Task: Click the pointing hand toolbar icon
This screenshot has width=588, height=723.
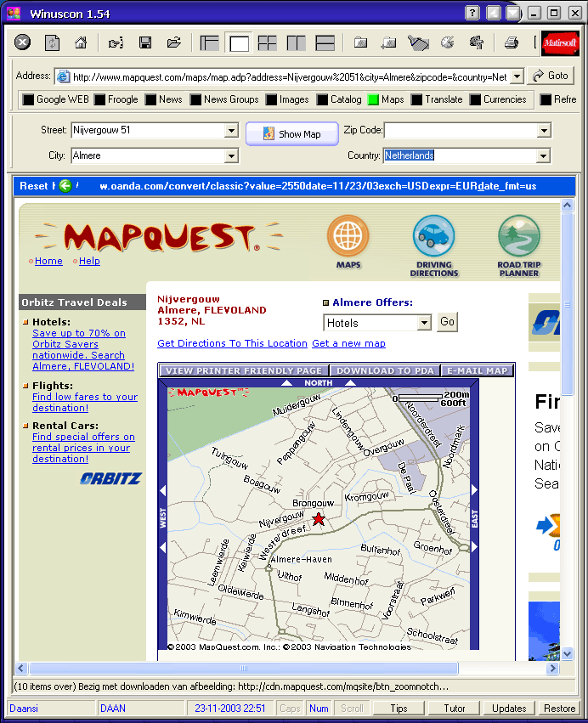Action: [116, 43]
